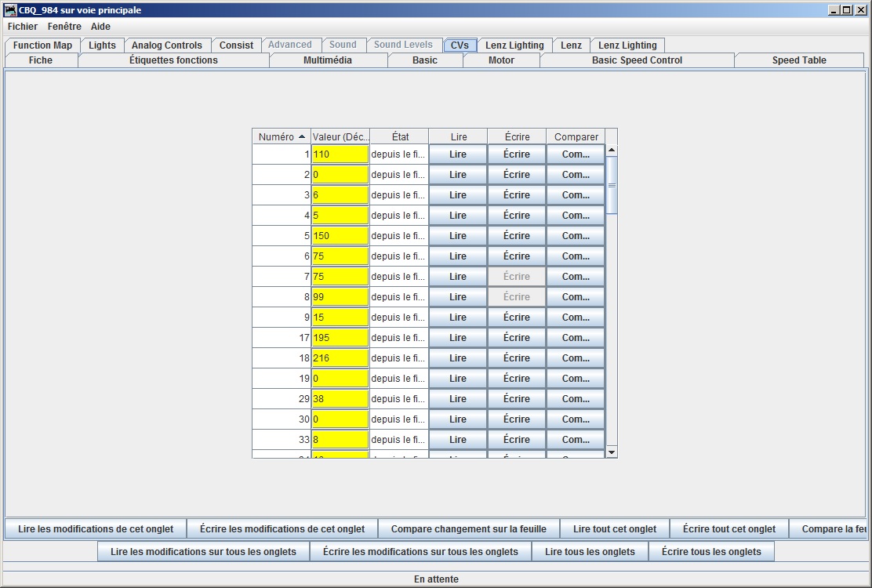
Task: Click the yellow value field of CV 18
Action: click(340, 358)
